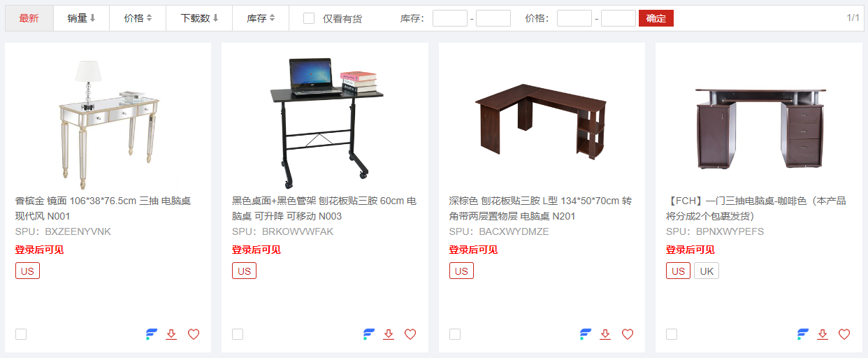Click the blue F icon on the L-shaped desk card
This screenshot has width=868, height=358.
tap(586, 334)
